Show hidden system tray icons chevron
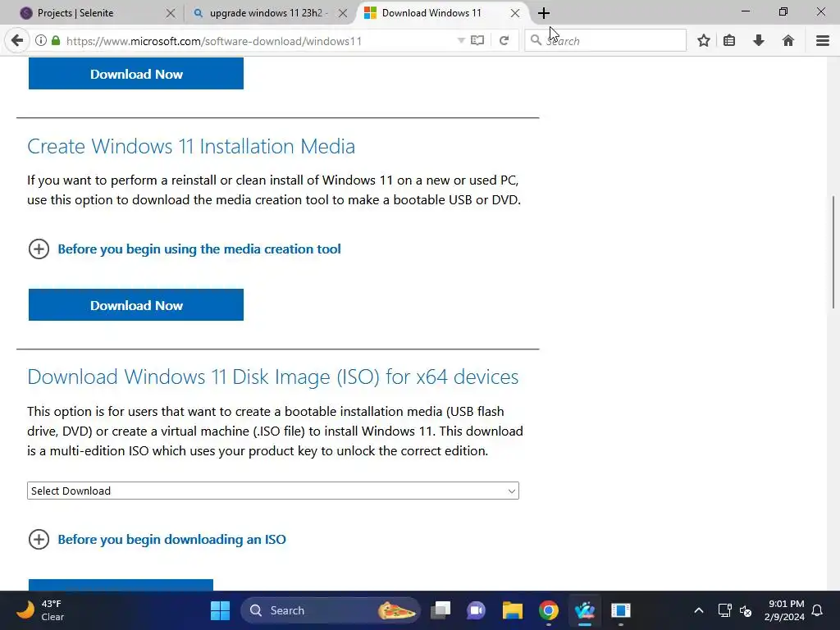The width and height of the screenshot is (840, 630). 699,610
